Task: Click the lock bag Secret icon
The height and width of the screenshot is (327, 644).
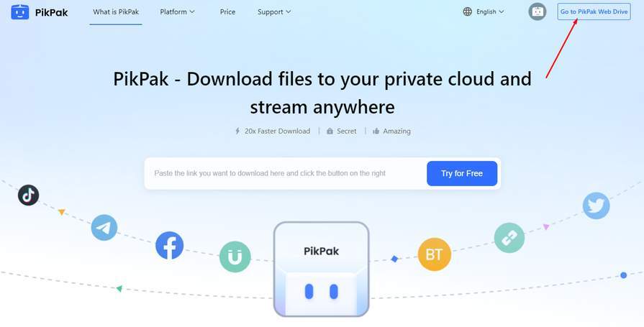Action: pos(330,132)
